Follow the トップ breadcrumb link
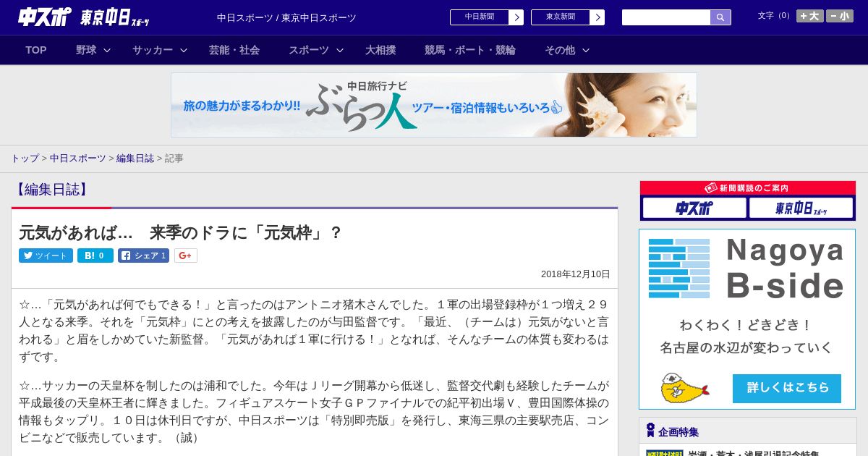This screenshot has width=868, height=456. (x=25, y=159)
